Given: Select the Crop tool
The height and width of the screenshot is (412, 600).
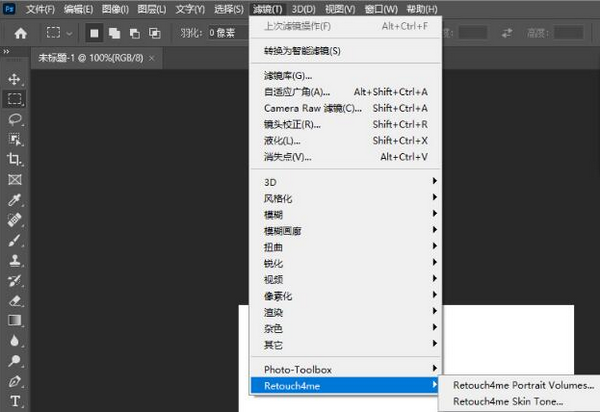Looking at the screenshot, I should [15, 160].
